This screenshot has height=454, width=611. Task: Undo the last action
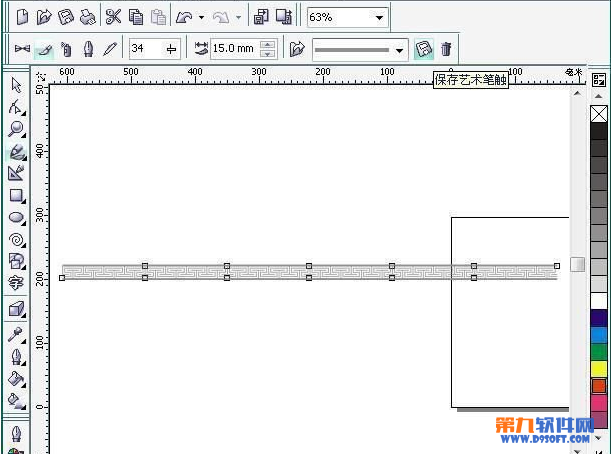tap(184, 17)
